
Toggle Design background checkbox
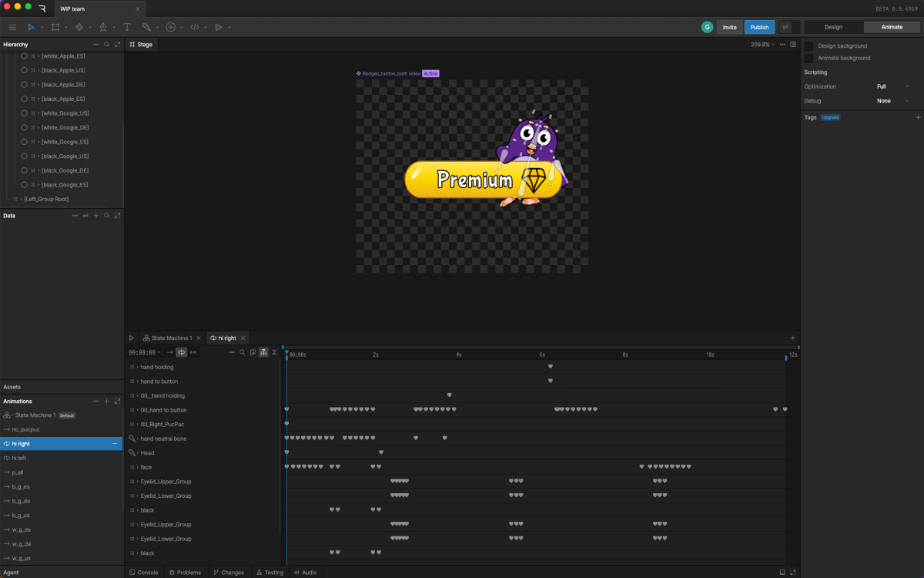[x=809, y=46]
